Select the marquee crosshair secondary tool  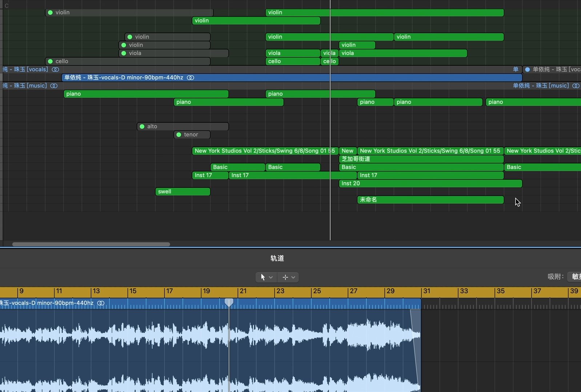click(285, 277)
